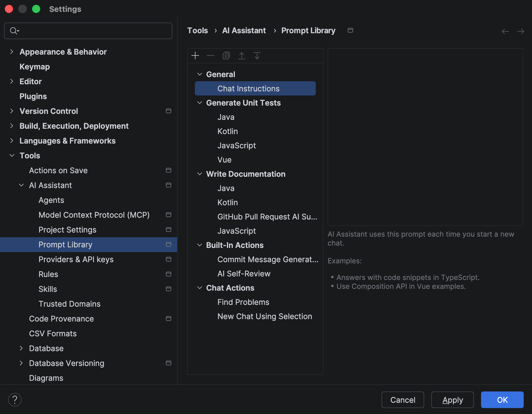This screenshot has width=532, height=414.
Task: Click the forward navigation arrow
Action: pyautogui.click(x=521, y=31)
